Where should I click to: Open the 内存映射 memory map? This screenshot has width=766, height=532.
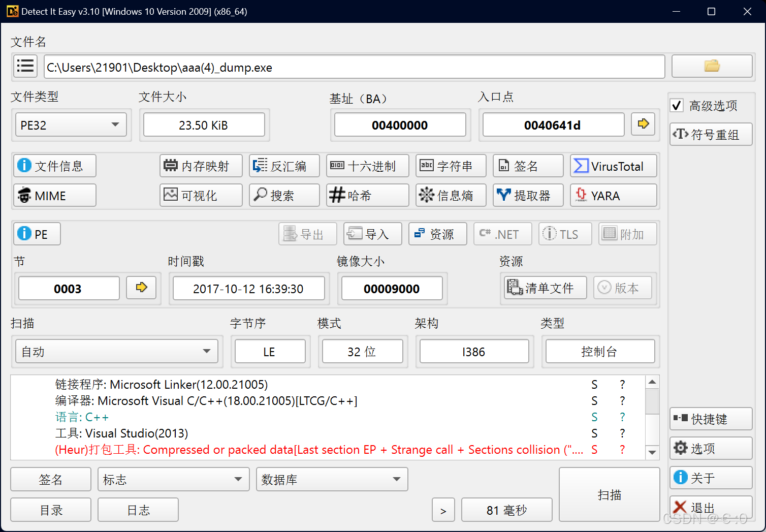click(201, 166)
